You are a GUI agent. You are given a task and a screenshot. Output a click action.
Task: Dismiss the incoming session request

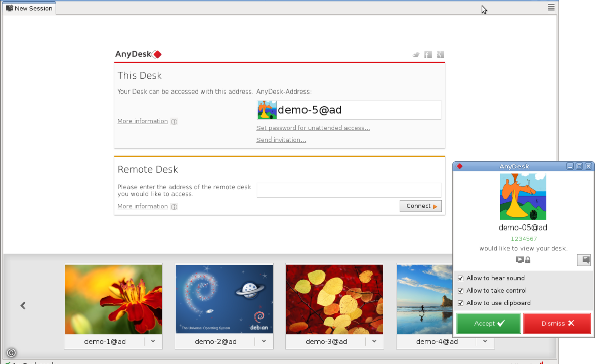coord(557,324)
